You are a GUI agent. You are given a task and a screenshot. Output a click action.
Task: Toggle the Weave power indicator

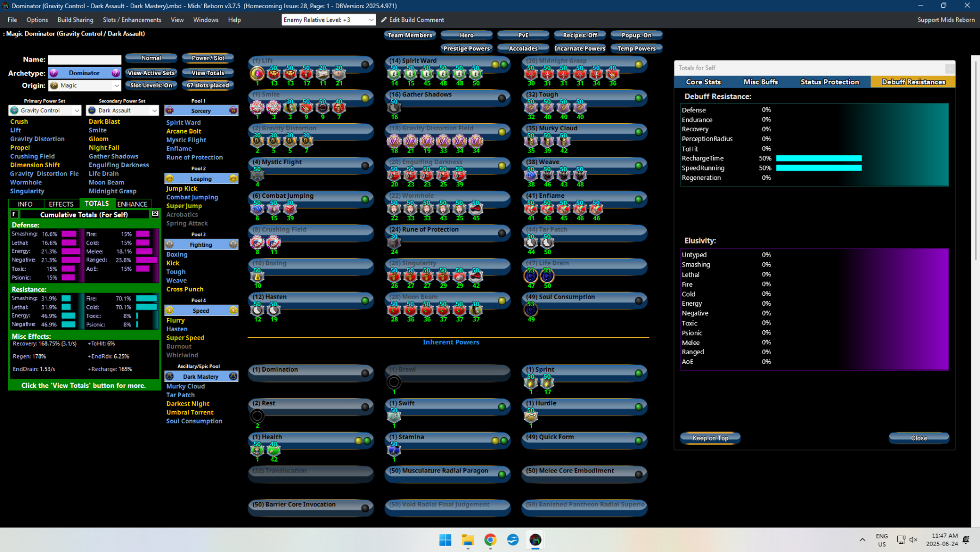(639, 166)
